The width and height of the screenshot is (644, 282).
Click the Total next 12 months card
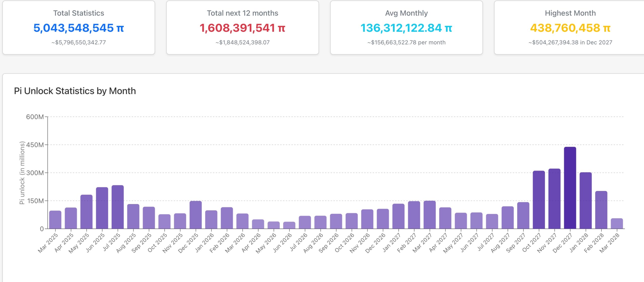[x=243, y=27]
